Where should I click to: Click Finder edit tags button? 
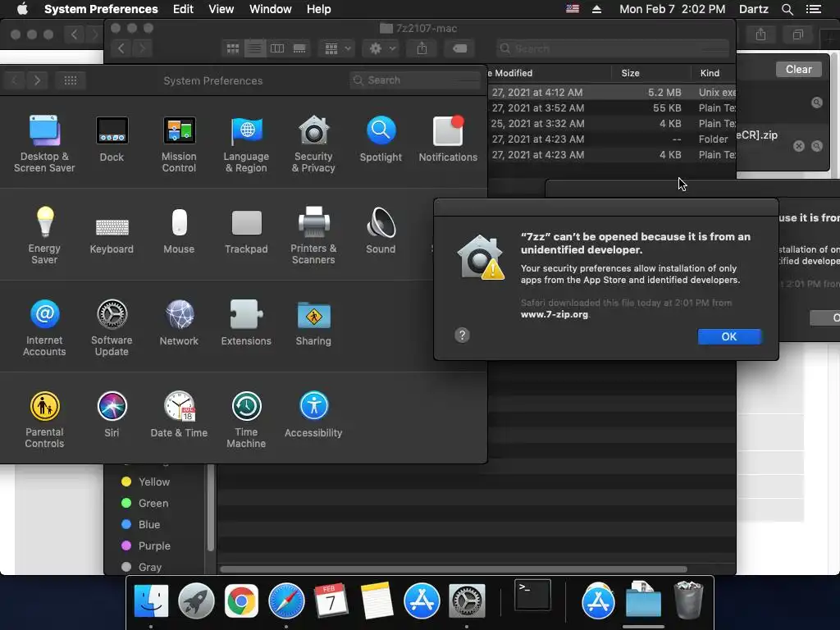pos(459,48)
